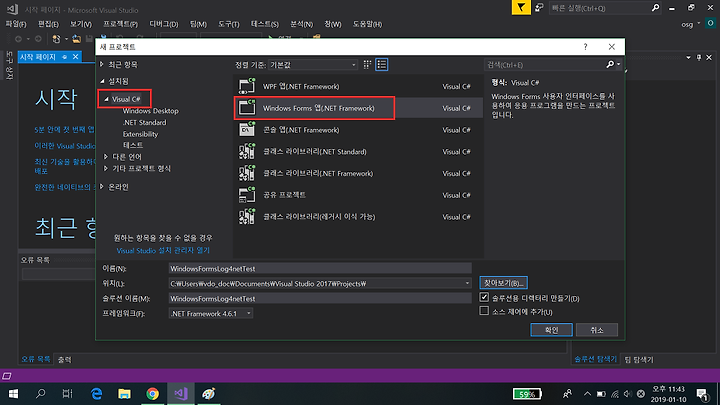Select Extensibility under Visual C#
Viewport: 720px width, 405px height.
(140, 134)
